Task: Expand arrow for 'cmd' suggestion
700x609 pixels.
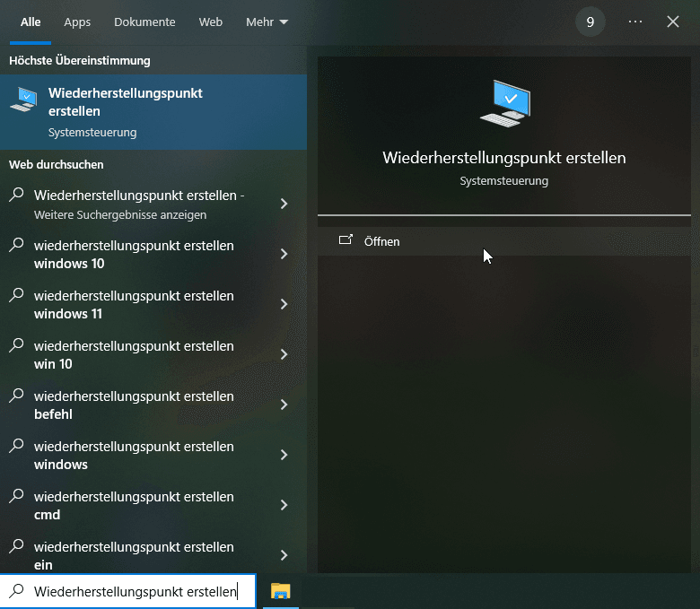Action: coord(284,505)
